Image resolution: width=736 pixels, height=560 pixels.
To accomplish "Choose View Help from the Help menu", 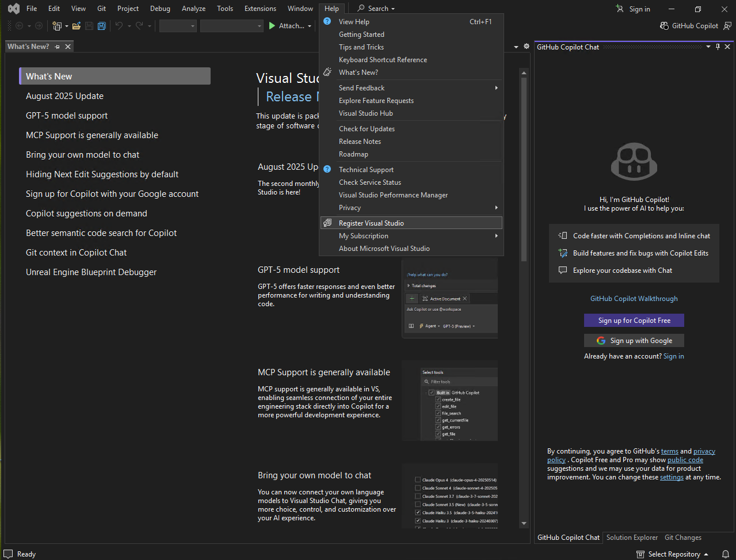I will point(411,22).
